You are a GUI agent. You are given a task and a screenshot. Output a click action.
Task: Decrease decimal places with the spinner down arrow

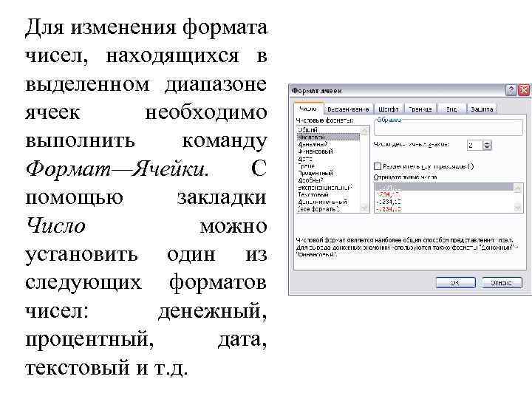tap(487, 148)
